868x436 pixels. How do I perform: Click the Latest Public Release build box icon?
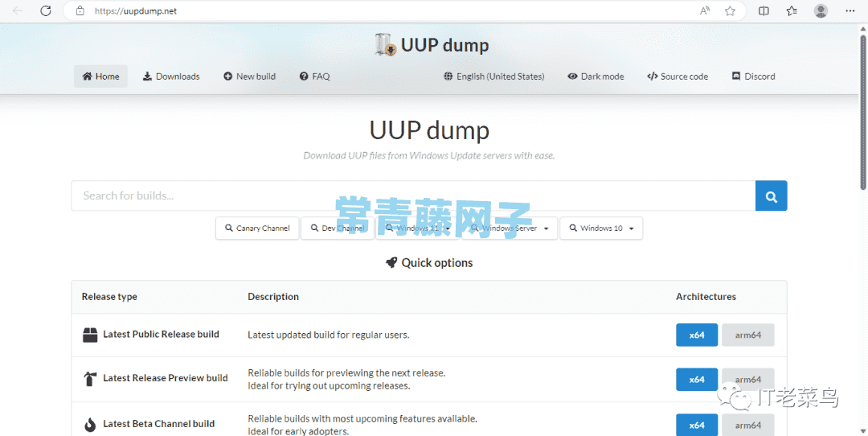(x=90, y=335)
